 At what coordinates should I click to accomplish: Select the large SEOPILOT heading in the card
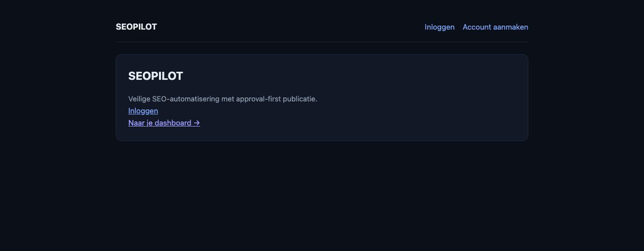pyautogui.click(x=156, y=76)
